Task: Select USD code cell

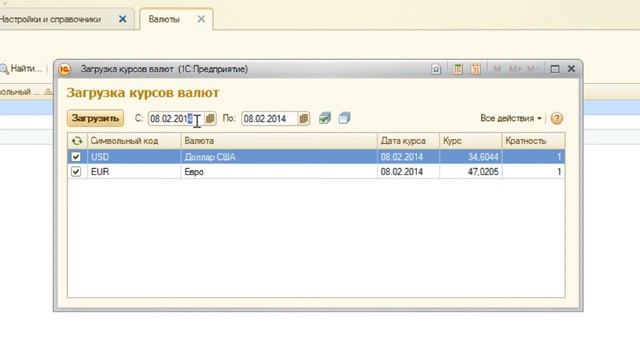Action: click(134, 157)
